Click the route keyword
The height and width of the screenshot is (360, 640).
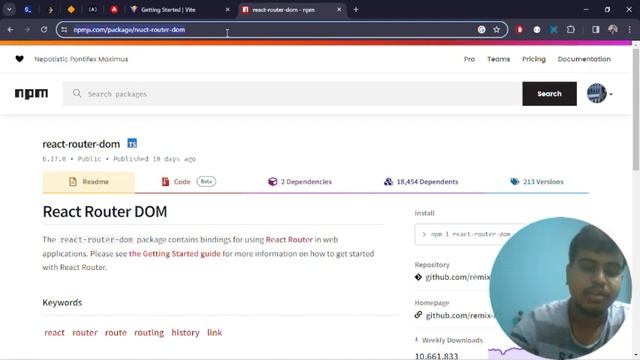pos(116,333)
